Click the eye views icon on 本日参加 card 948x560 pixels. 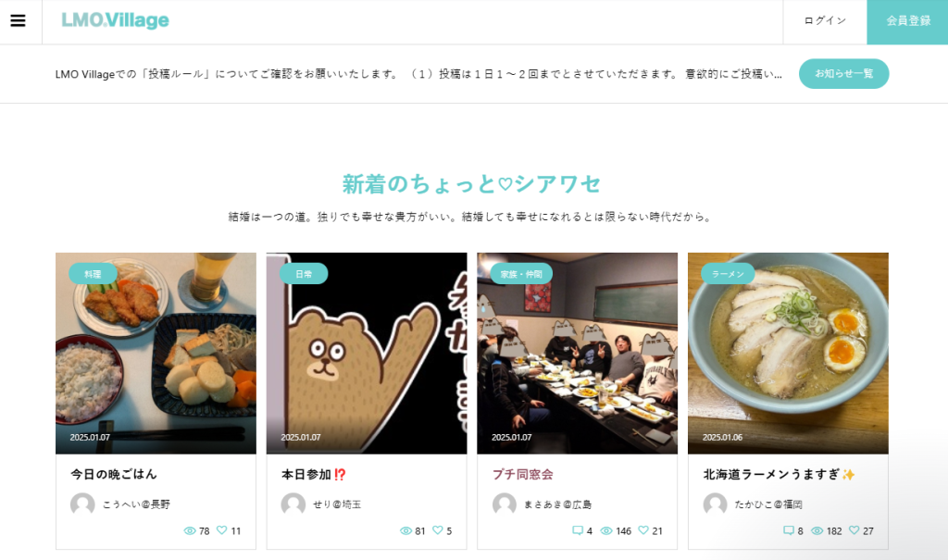tap(405, 531)
